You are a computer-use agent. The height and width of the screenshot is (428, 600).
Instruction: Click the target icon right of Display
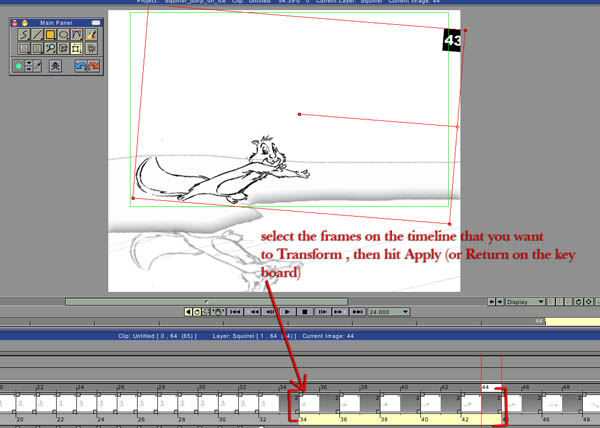(589, 302)
